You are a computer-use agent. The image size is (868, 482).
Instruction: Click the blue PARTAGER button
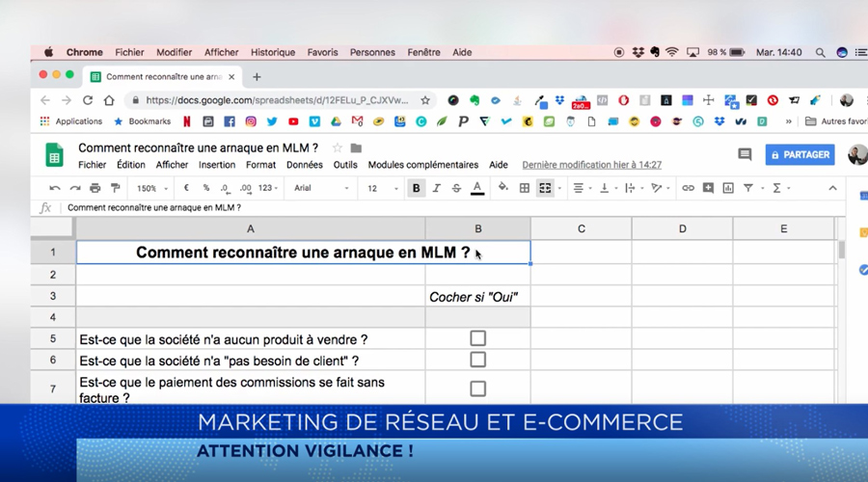[800, 154]
